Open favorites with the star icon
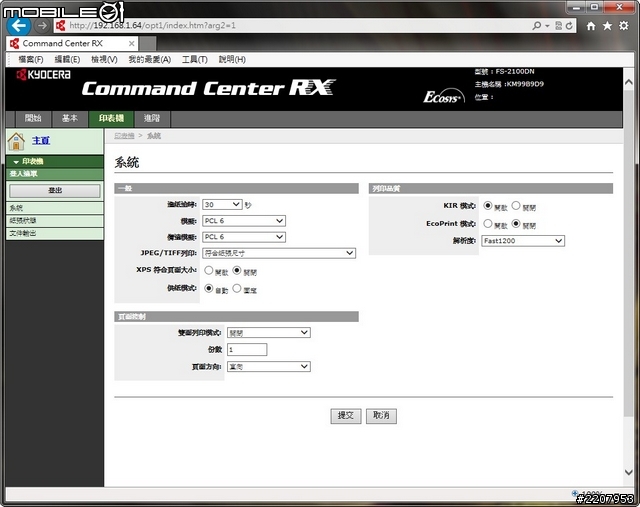The width and height of the screenshot is (640, 507). 607,26
